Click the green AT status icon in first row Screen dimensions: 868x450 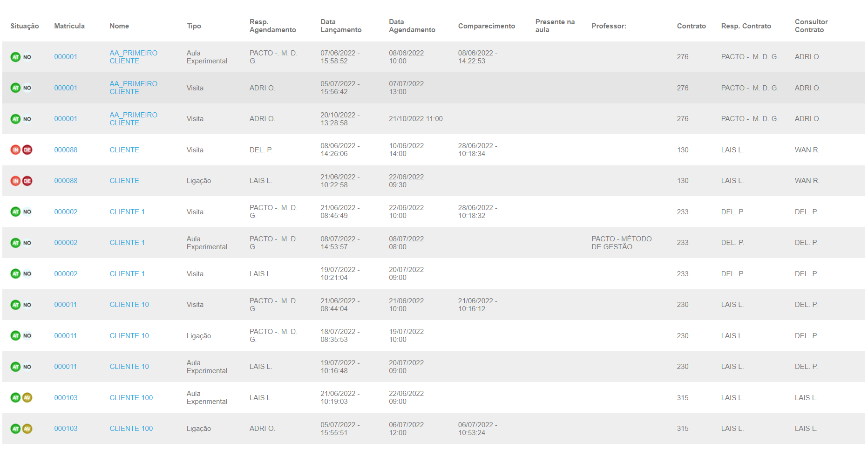click(x=15, y=57)
